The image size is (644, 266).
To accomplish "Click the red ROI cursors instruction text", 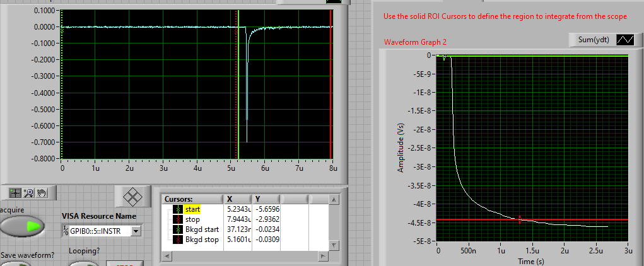I will pyautogui.click(x=505, y=16).
